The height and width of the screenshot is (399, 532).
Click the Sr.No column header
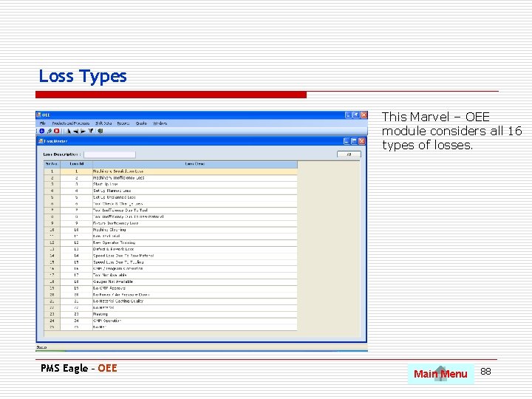pos(52,164)
